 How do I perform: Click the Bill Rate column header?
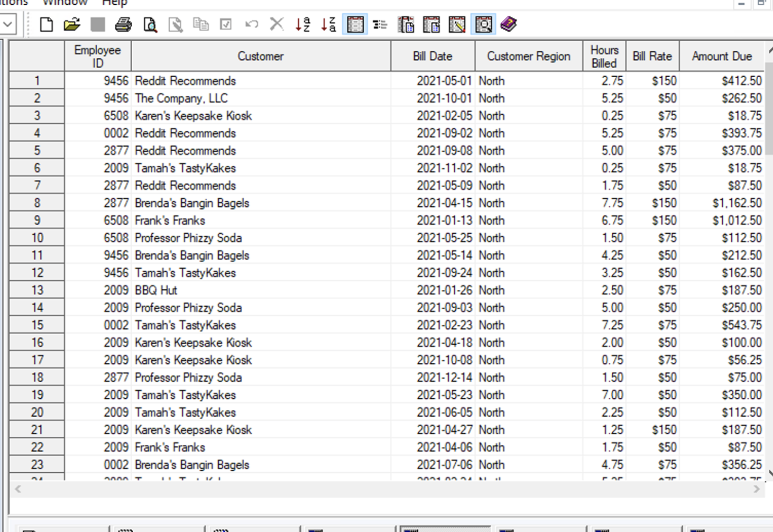[652, 56]
